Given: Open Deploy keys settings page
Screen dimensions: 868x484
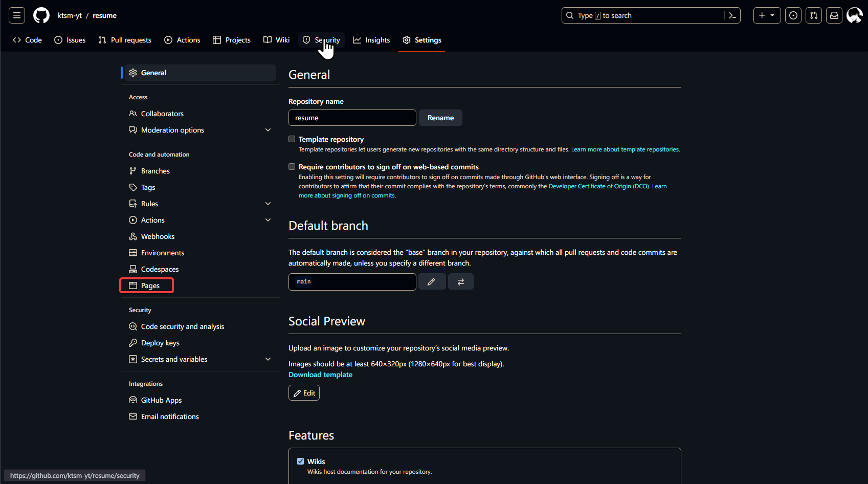Looking at the screenshot, I should 199,343.
